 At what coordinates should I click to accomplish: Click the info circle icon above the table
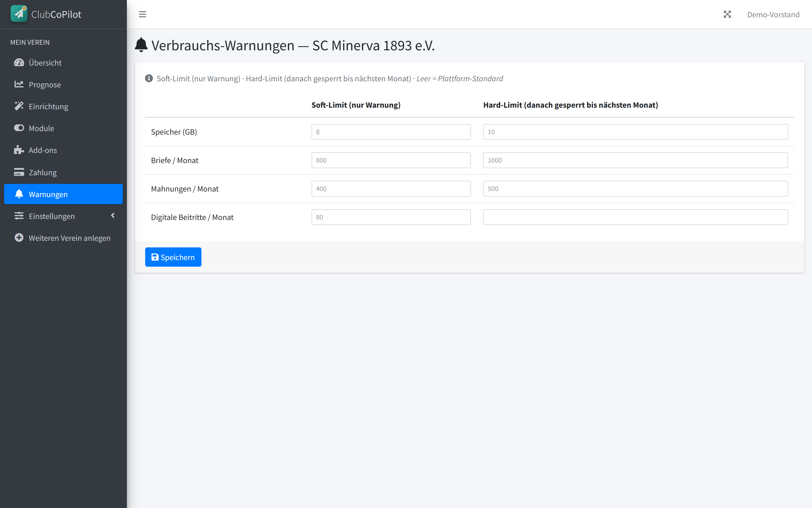click(149, 78)
